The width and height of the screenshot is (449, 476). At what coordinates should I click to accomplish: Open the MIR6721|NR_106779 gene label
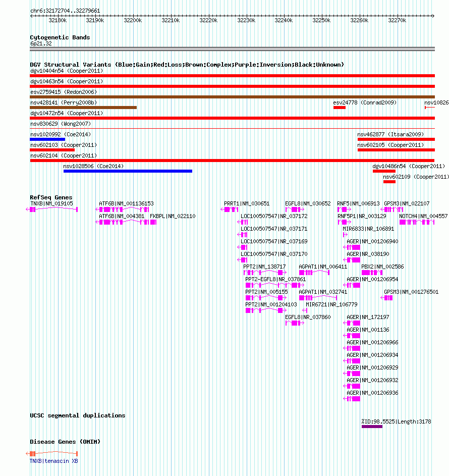[x=331, y=304]
